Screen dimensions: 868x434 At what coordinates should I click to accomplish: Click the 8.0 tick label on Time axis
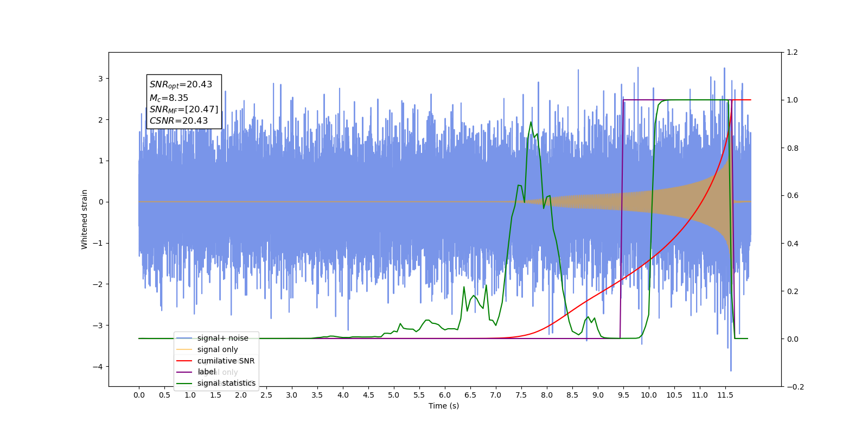point(547,395)
